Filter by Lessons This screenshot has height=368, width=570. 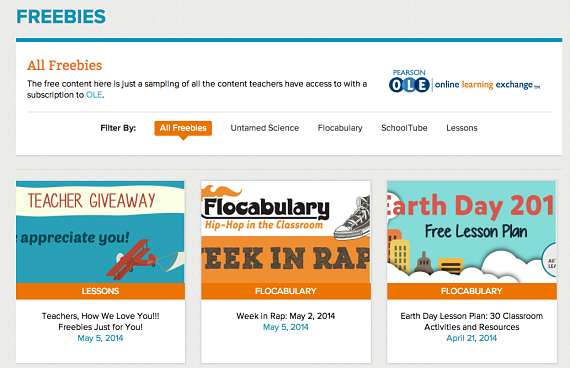[x=462, y=128]
